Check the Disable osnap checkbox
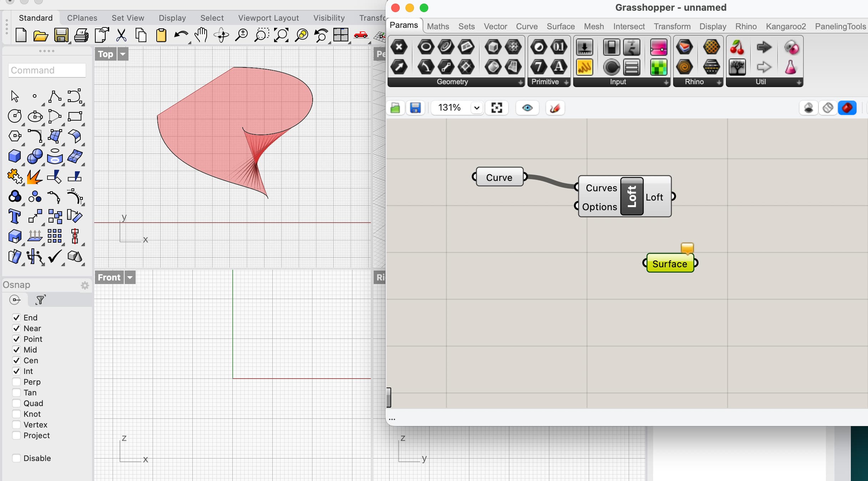 16,458
